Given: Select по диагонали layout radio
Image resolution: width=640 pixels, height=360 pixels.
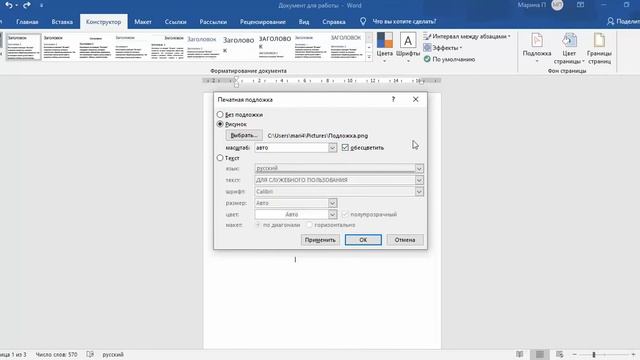Looking at the screenshot, I should 258,225.
